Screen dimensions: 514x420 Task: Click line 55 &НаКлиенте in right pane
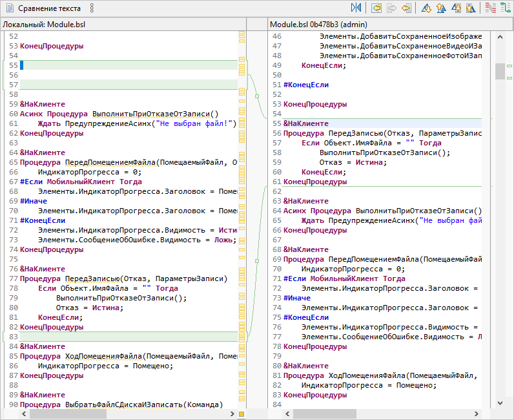pos(306,123)
